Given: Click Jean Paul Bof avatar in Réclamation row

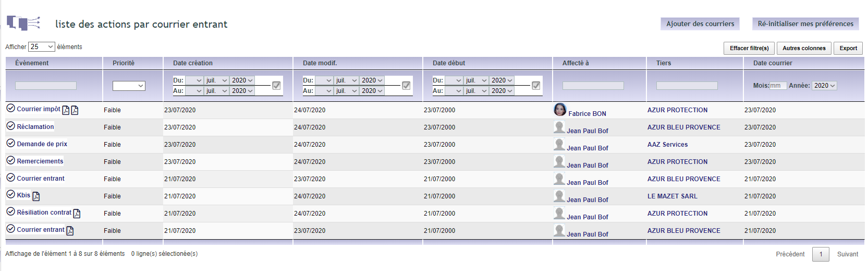Looking at the screenshot, I should (x=559, y=127).
